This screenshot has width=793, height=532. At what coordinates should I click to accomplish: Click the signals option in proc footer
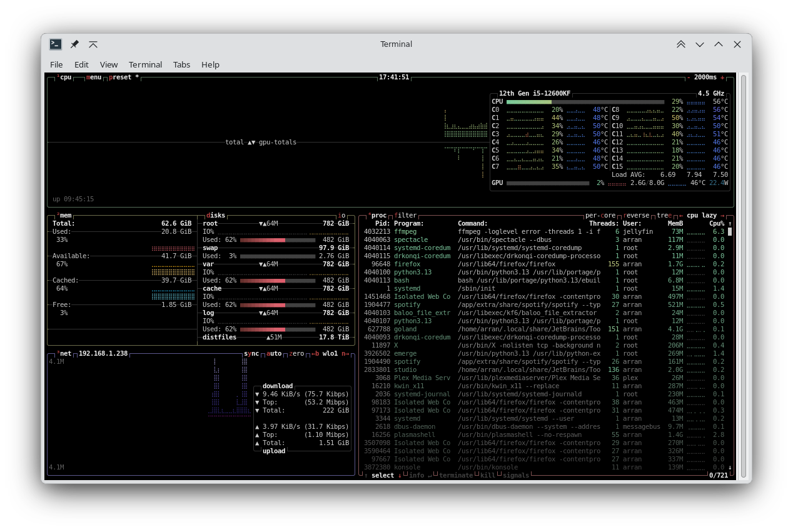516,475
